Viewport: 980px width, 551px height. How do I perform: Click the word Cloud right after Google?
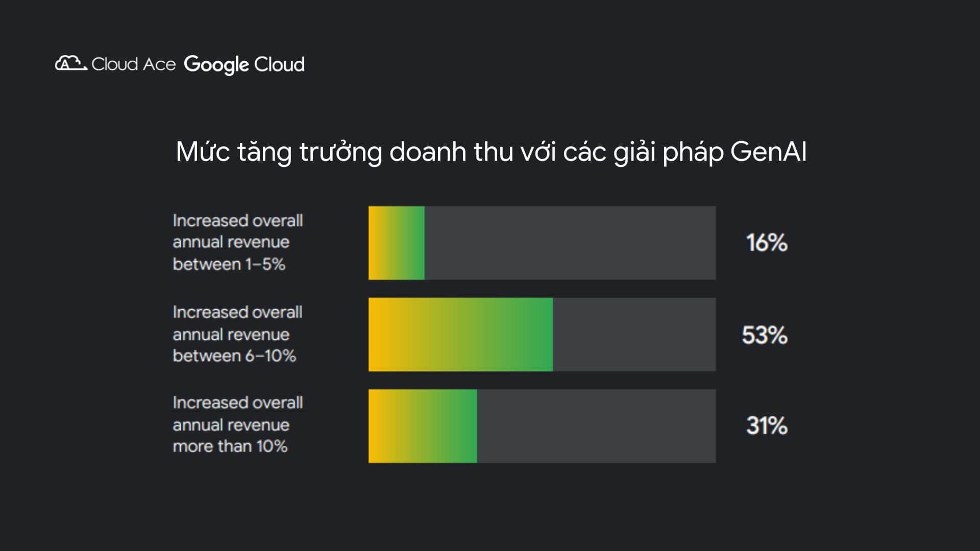click(279, 64)
